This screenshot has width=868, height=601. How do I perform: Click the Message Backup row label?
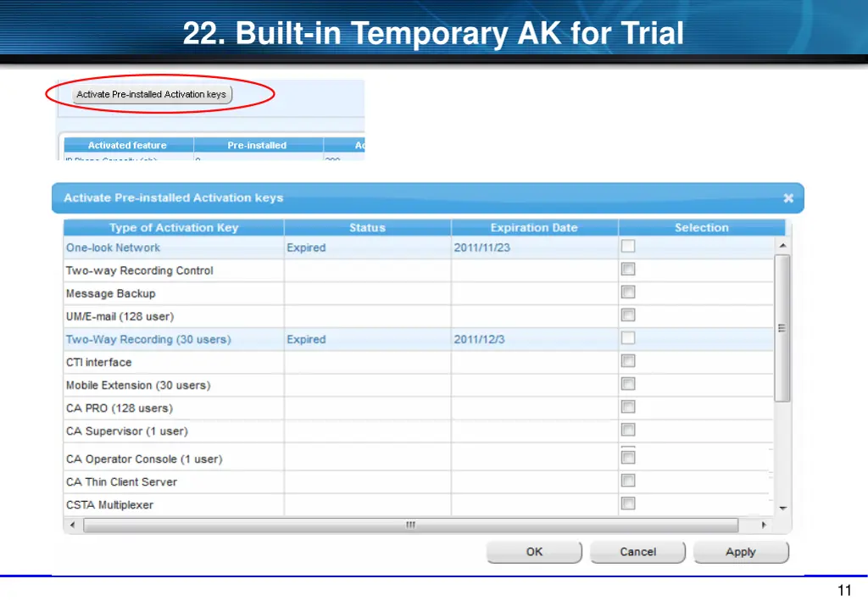point(111,294)
